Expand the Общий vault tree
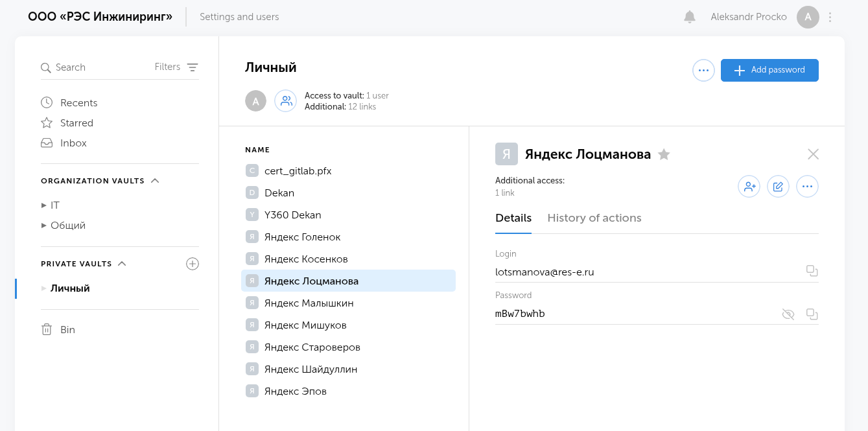This screenshot has height=431, width=868. [44, 226]
